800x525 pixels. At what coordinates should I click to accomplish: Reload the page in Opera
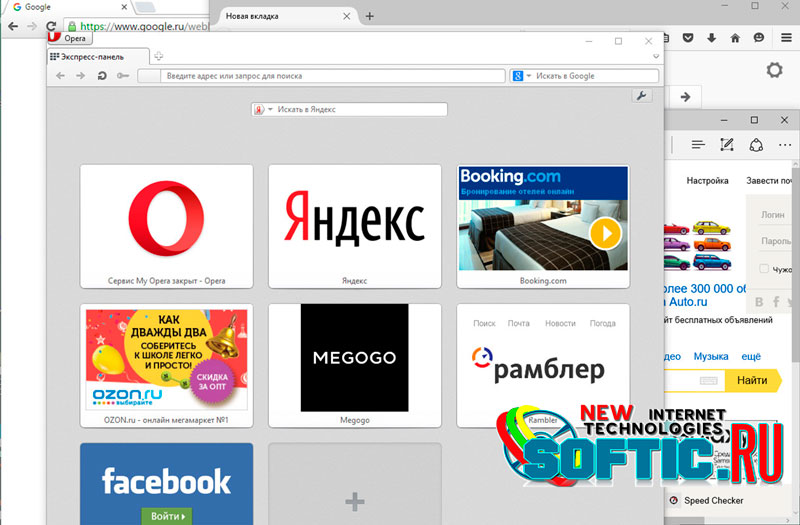pos(101,76)
